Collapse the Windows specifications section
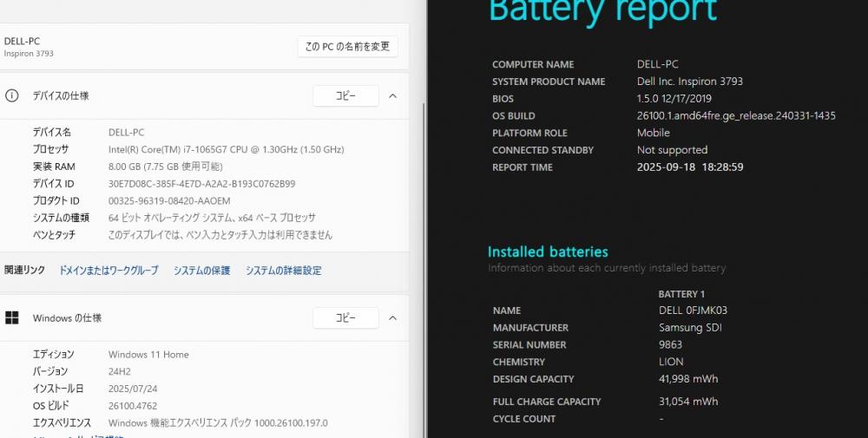868x438 pixels. (x=392, y=318)
